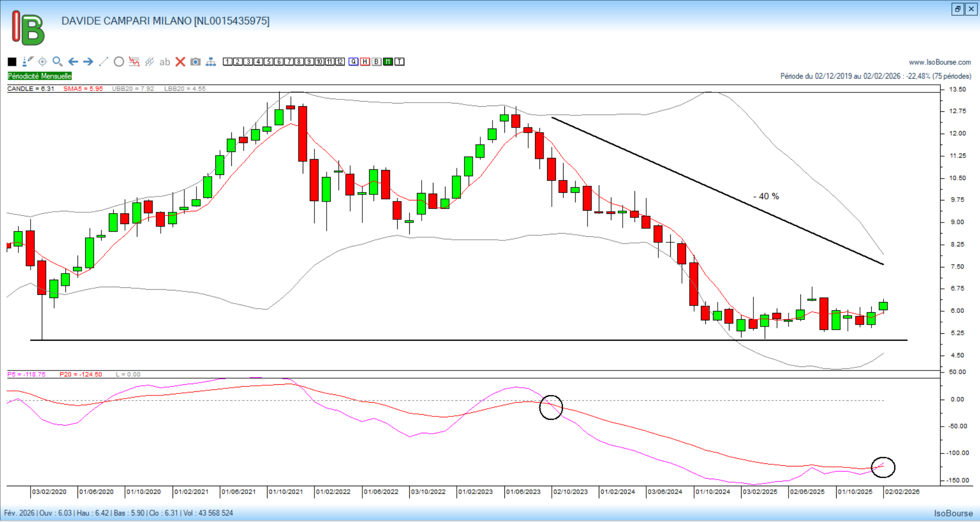
Task: Toggle the M monthly periodicity button
Action: [x=388, y=62]
